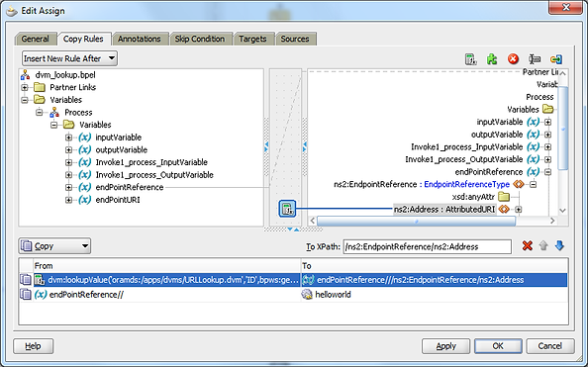The width and height of the screenshot is (588, 367).
Task: Select the Copy Rules tab
Action: tap(83, 39)
